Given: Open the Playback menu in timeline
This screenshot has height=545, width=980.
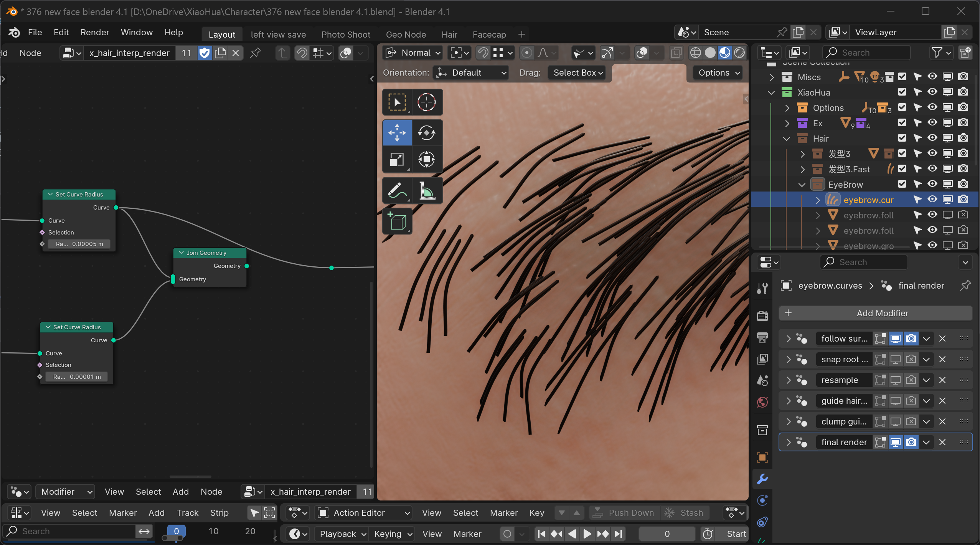Looking at the screenshot, I should tap(342, 534).
